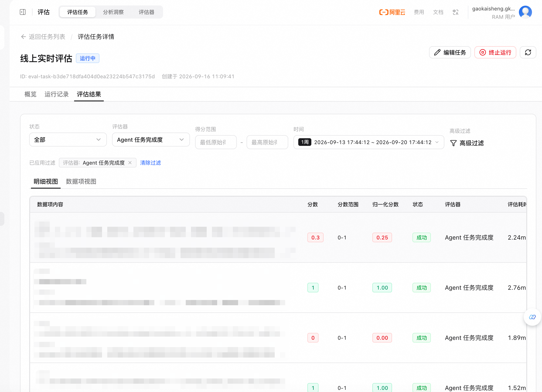Viewport: 542px width, 392px height.
Task: Switch to 数据项视图 view tab
Action: point(81,181)
